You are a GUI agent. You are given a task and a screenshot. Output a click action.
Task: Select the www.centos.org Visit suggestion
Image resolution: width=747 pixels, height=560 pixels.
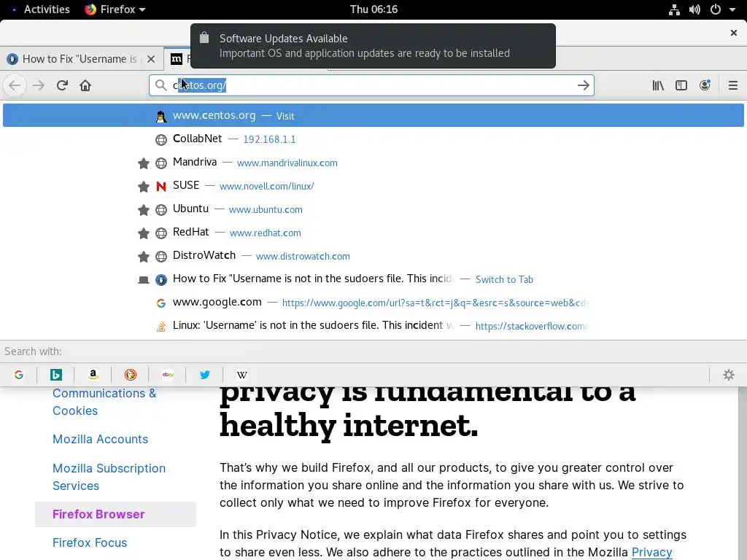373,116
